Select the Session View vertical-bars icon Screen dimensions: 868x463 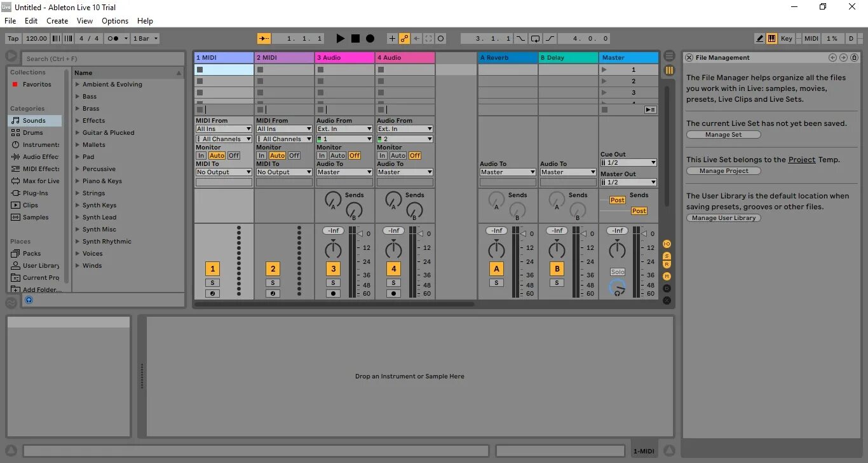tap(669, 70)
